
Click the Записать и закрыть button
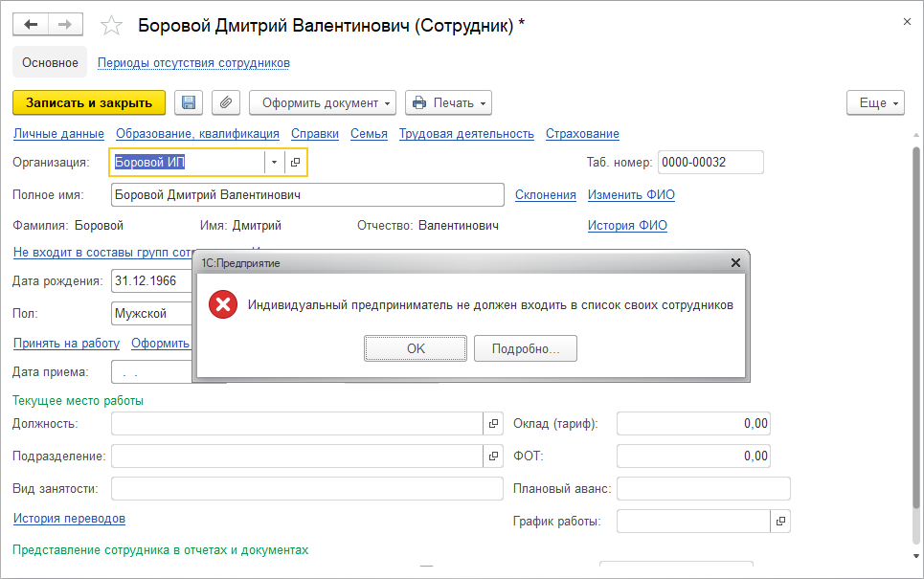tap(89, 102)
